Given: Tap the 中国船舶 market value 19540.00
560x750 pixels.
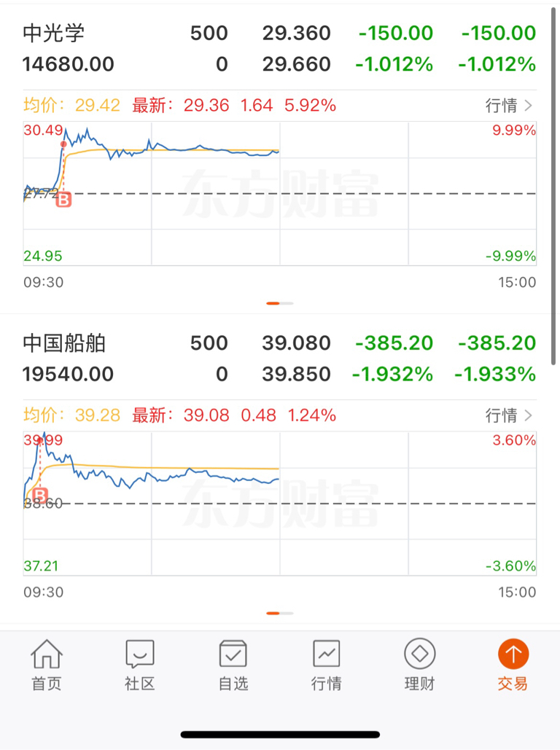Looking at the screenshot, I should click(68, 374).
